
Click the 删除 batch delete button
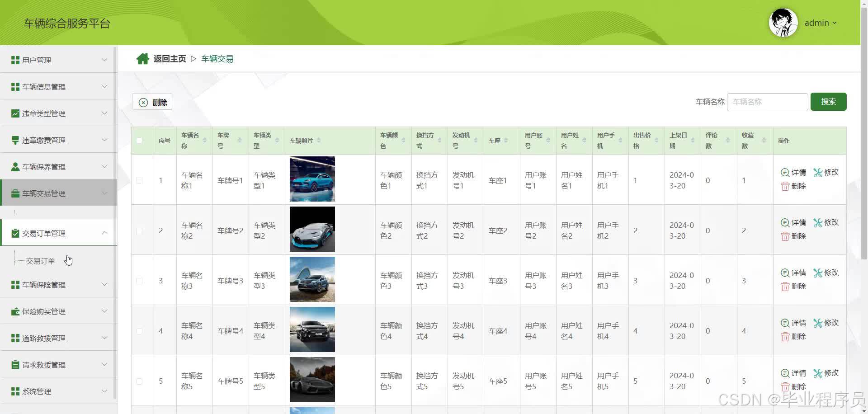tap(152, 102)
